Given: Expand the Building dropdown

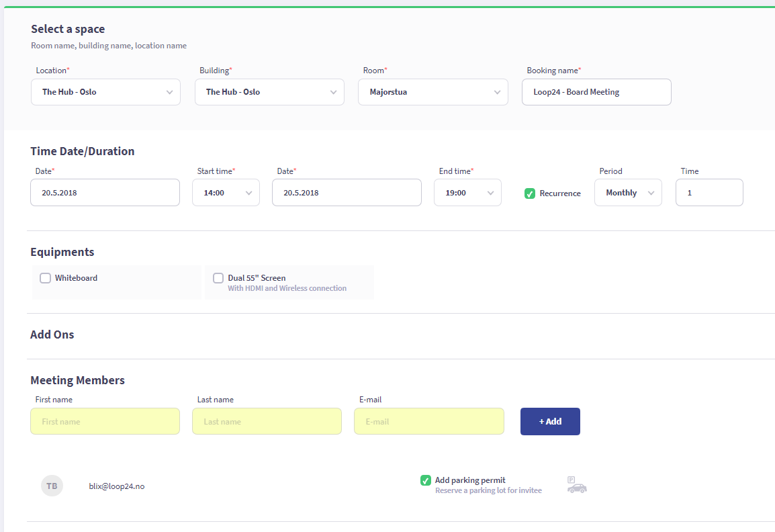Looking at the screenshot, I should (x=269, y=92).
